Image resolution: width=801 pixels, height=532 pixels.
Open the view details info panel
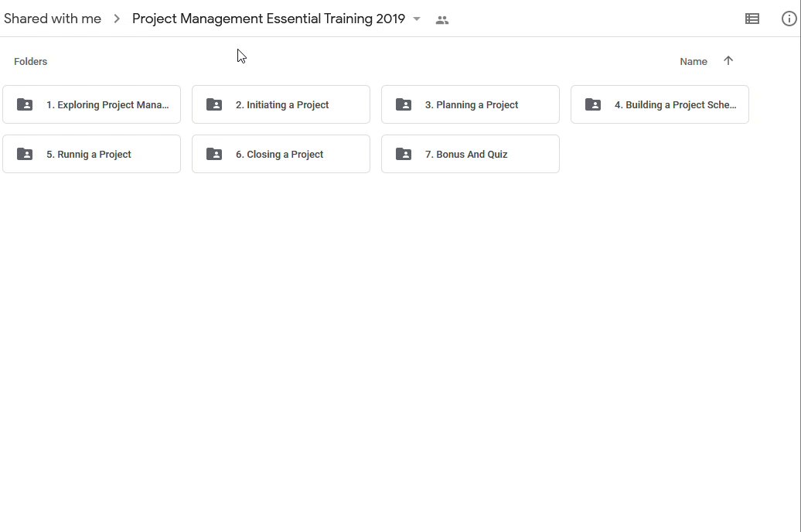click(789, 19)
